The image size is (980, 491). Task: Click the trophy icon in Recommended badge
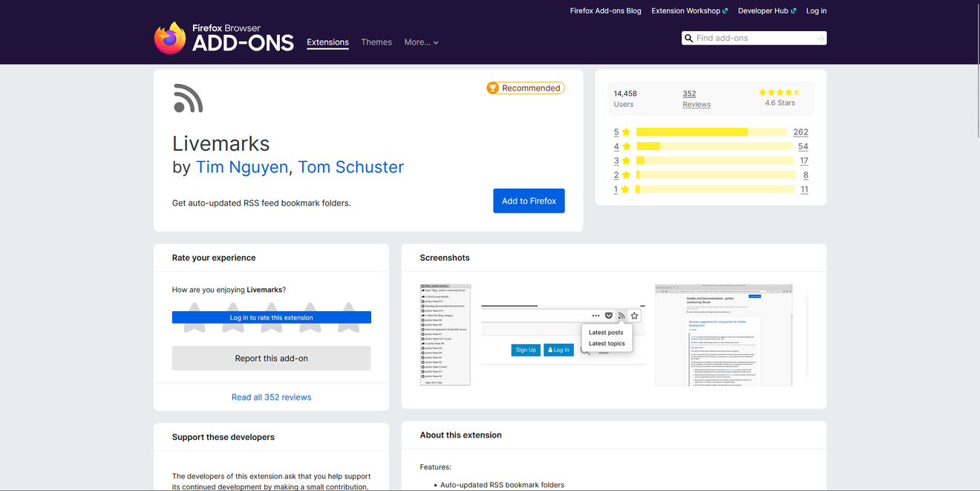(x=493, y=88)
